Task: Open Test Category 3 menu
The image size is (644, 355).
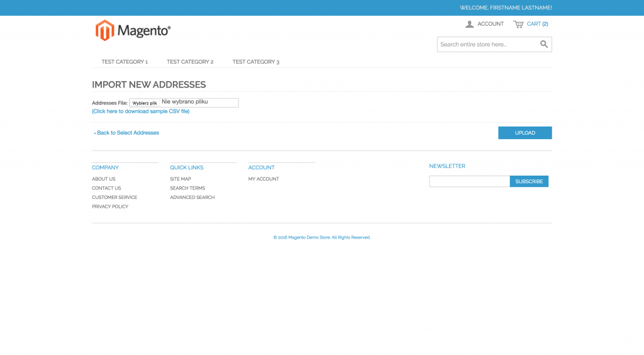Action: coord(256,62)
